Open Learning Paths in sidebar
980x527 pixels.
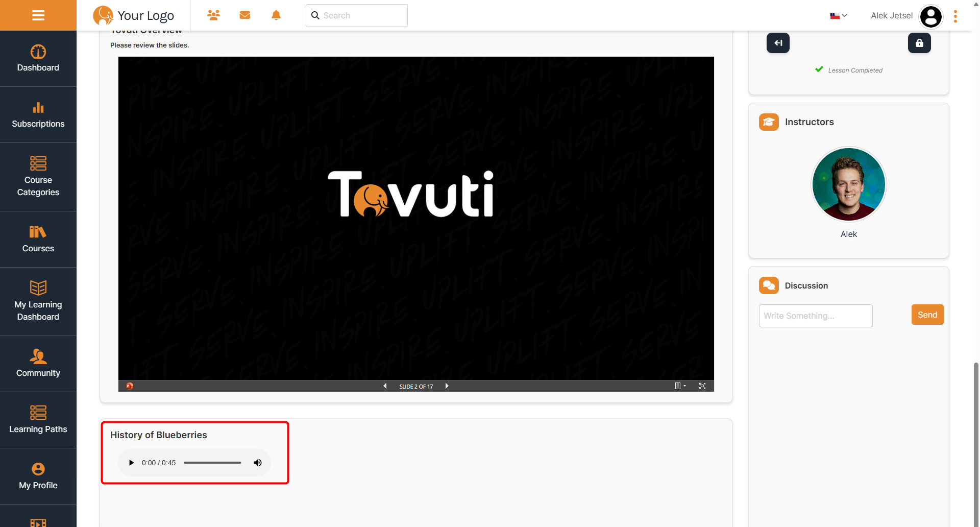pyautogui.click(x=38, y=420)
